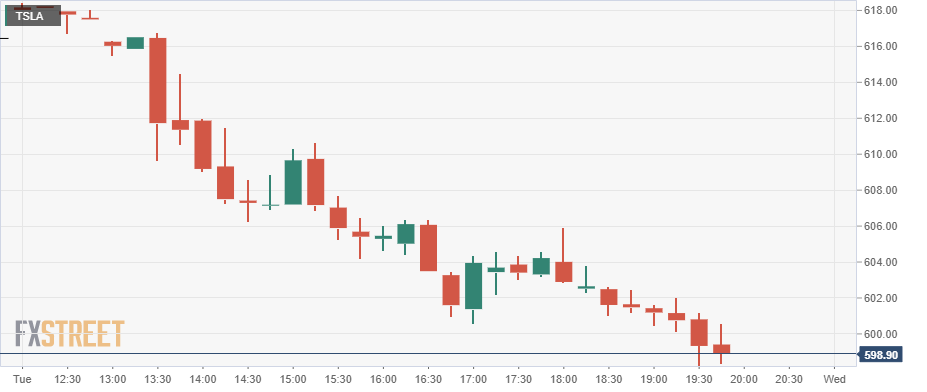Select the red candle at 16:30
This screenshot has width=927, height=392.
(x=428, y=248)
